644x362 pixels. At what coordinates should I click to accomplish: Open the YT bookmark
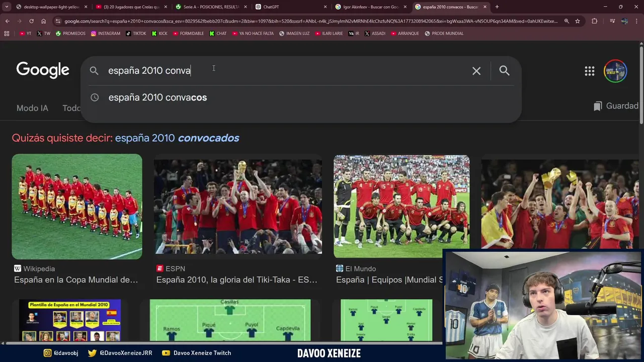pos(25,33)
